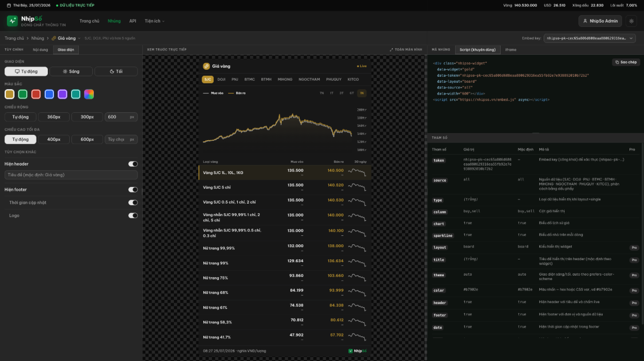Click the sparkline in the Nữ trang 61% row
The width and height of the screenshot is (644, 361).
coord(357,307)
